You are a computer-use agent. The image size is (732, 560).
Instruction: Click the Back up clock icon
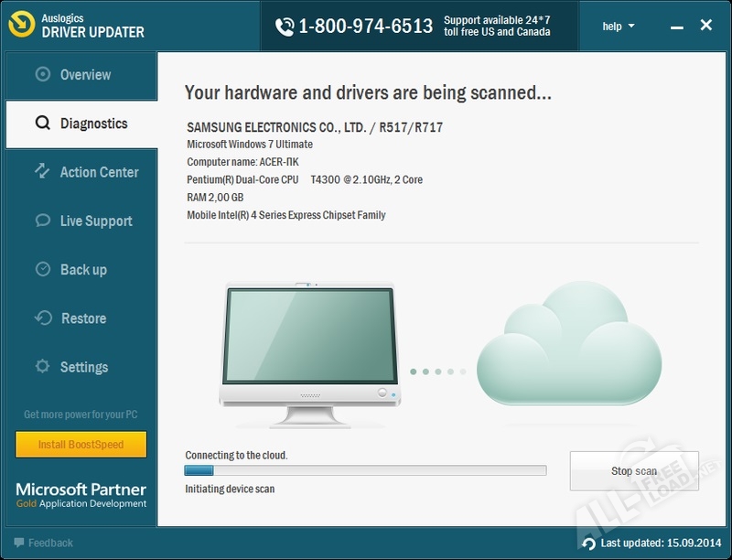click(42, 270)
